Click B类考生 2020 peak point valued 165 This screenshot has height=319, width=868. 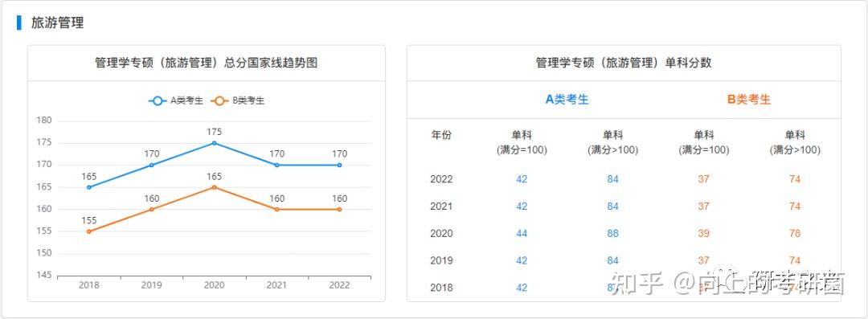[x=215, y=187]
